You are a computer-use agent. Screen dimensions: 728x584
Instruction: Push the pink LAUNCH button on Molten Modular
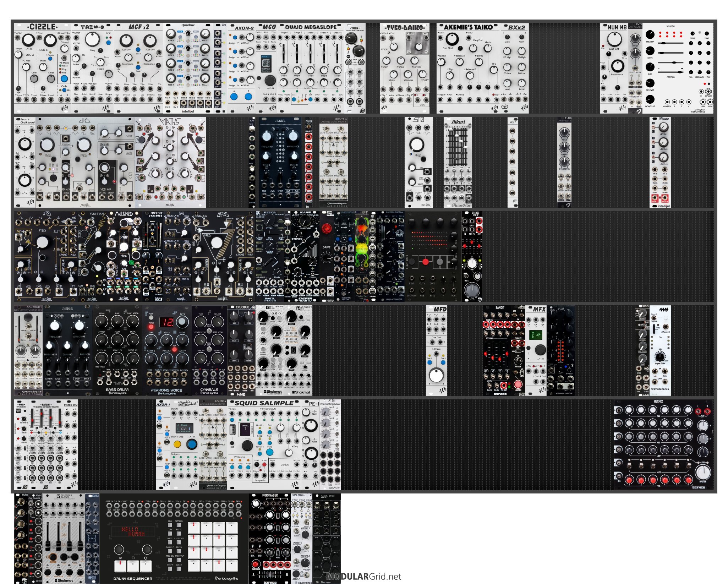click(x=518, y=384)
